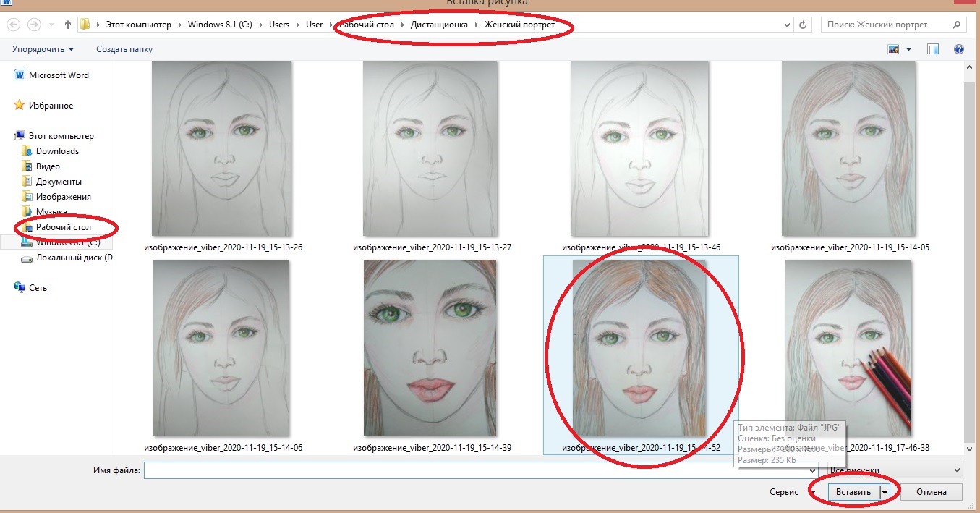Click the Вставить button
Image resolution: width=980 pixels, height=513 pixels.
pyautogui.click(x=853, y=492)
